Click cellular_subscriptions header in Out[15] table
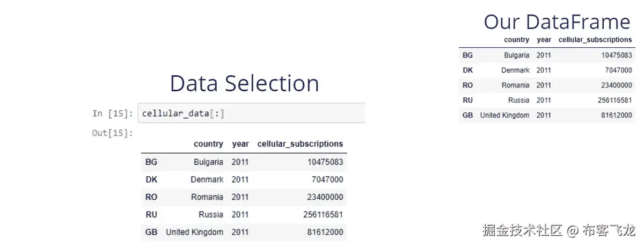 [x=300, y=144]
